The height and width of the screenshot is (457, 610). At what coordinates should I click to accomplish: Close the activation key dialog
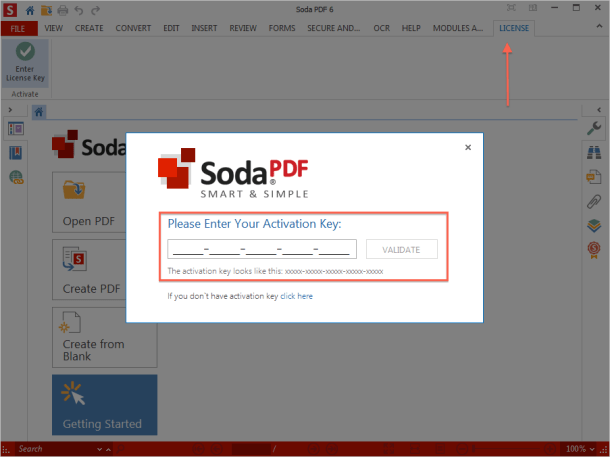468,147
